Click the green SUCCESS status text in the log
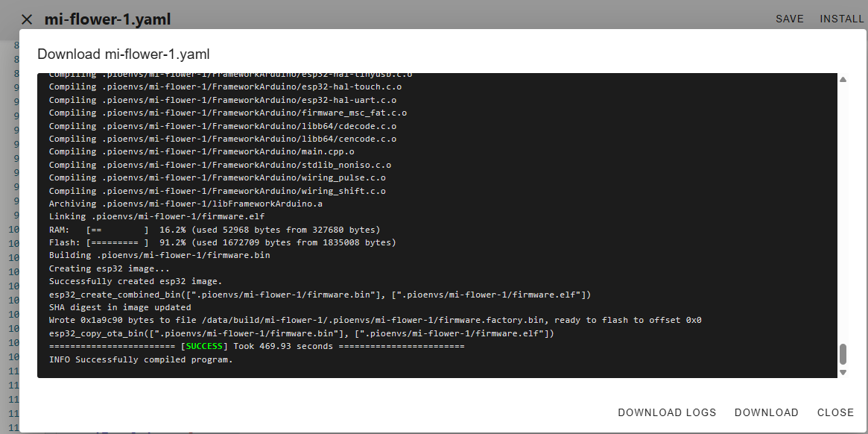Screen dimensions: 868x434 point(204,347)
